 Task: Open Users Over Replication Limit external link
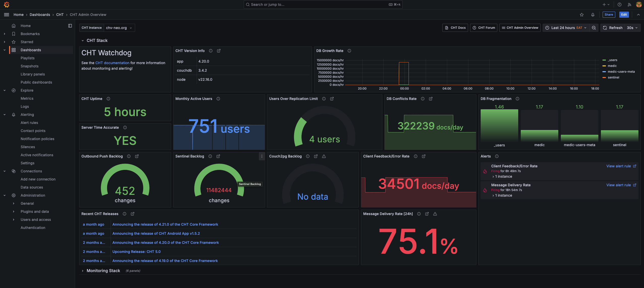coord(332,99)
